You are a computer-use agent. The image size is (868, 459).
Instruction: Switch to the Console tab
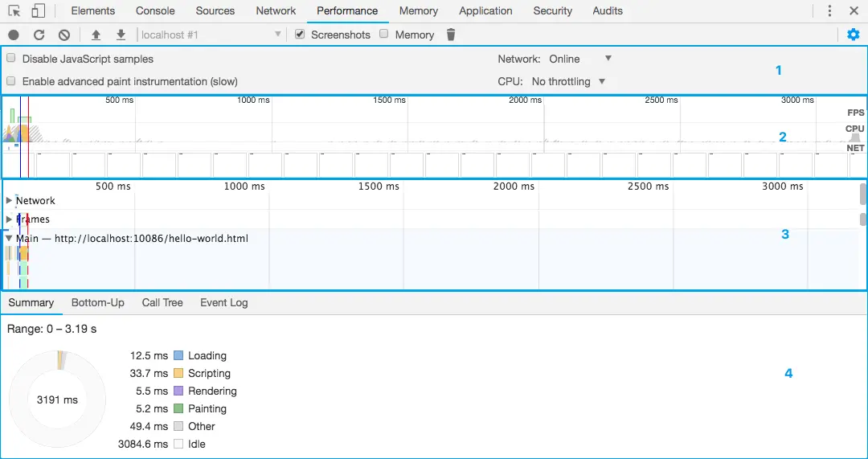[x=155, y=11]
